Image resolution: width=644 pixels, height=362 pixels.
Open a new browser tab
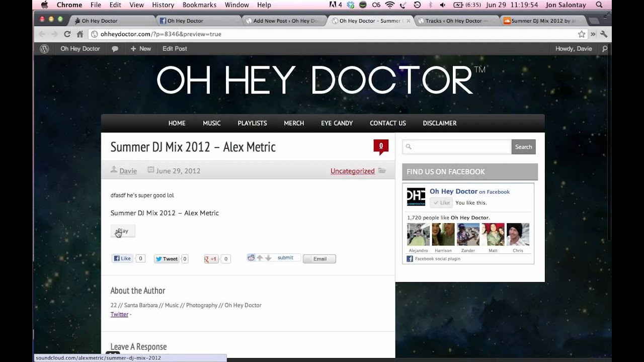594,21
